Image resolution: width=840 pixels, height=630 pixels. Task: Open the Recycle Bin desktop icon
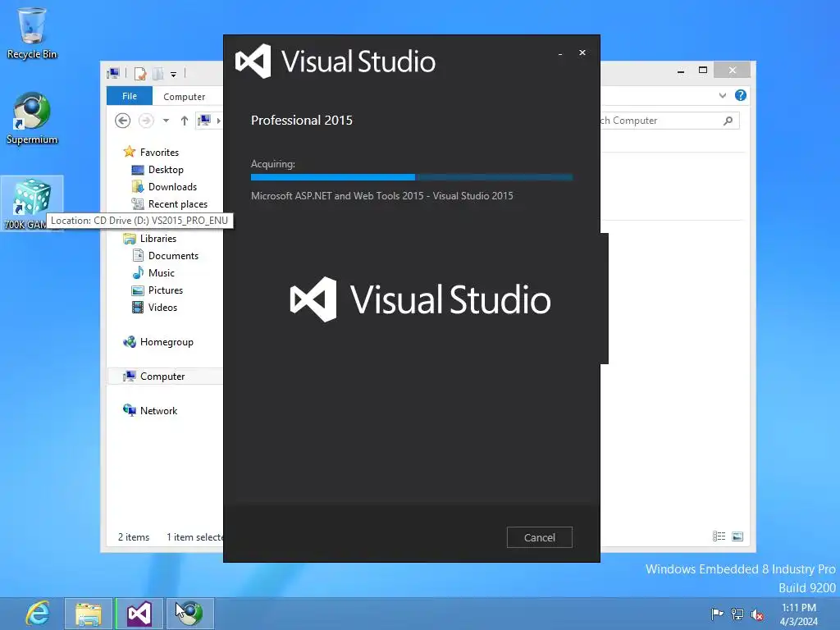[x=32, y=33]
